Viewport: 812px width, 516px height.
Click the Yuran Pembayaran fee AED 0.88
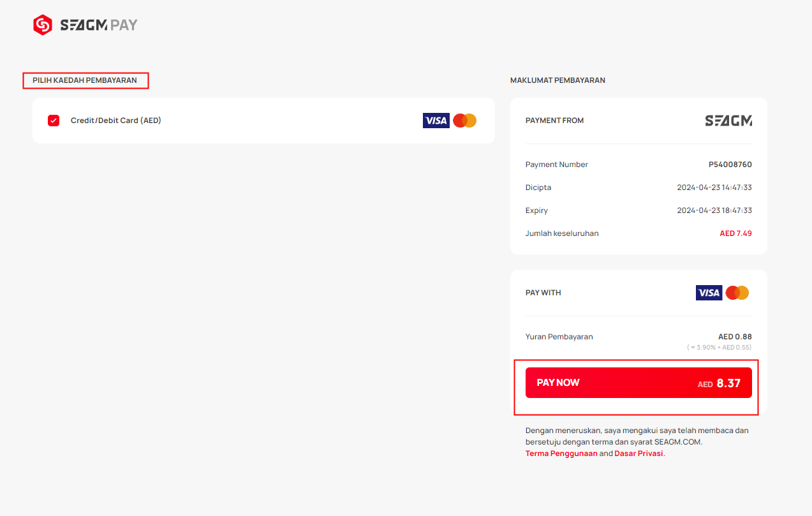pos(735,337)
